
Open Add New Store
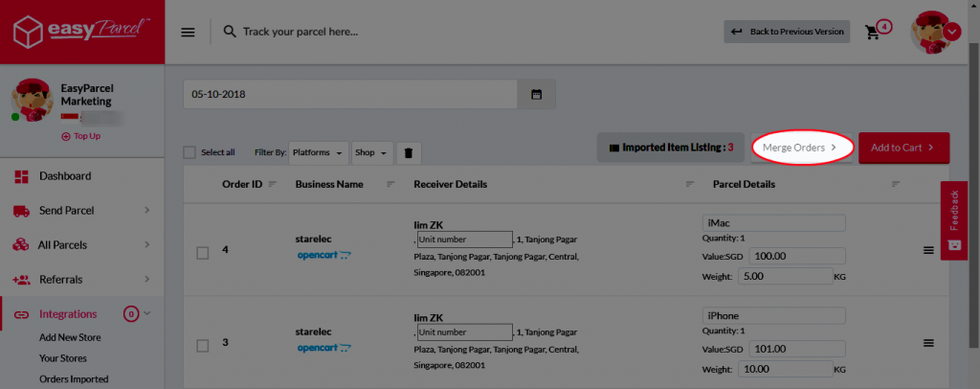coord(70,337)
